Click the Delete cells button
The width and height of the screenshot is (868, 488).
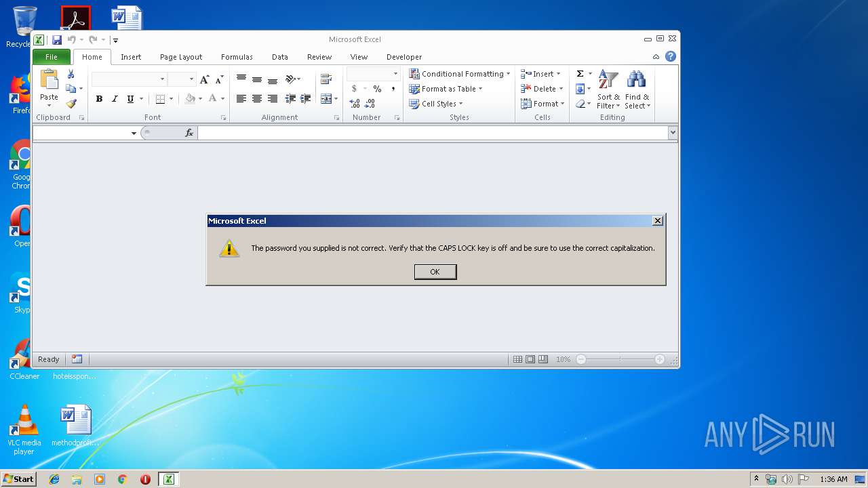tap(542, 89)
